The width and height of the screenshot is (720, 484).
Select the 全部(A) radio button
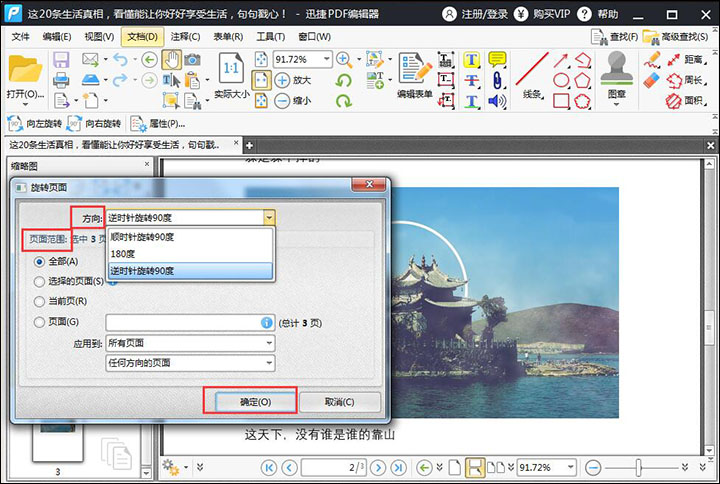point(40,261)
